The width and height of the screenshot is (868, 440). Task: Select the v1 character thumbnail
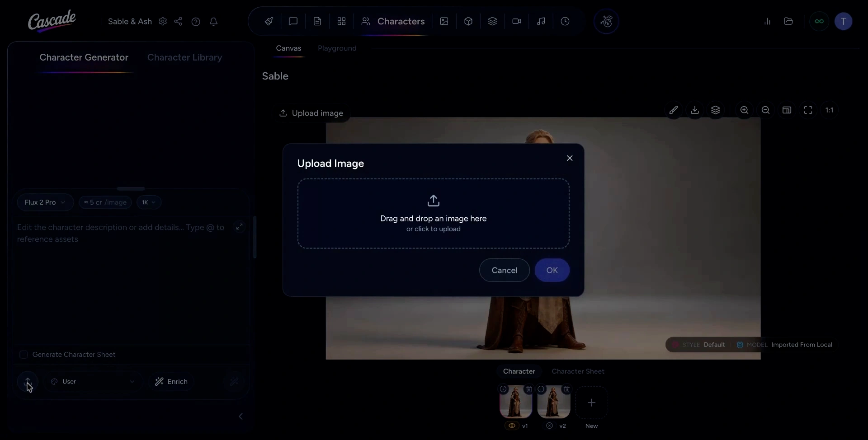(x=516, y=403)
